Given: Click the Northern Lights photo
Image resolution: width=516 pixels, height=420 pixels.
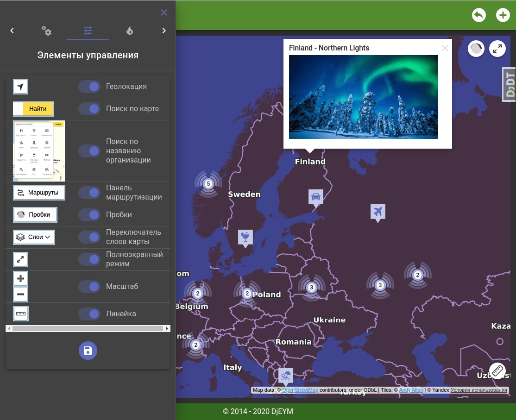Looking at the screenshot, I should click(x=363, y=97).
